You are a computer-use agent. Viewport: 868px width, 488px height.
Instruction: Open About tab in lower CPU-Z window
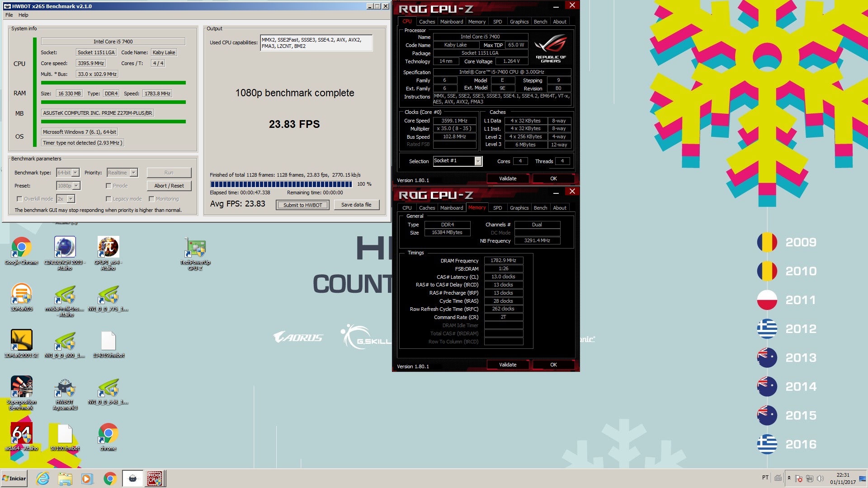click(x=560, y=208)
